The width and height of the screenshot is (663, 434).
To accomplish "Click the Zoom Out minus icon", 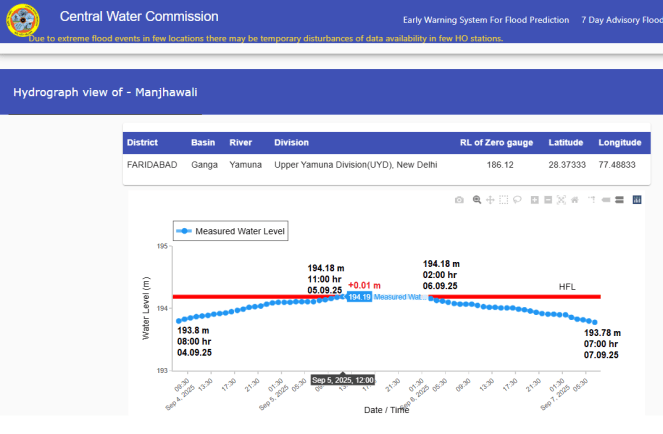I will click(548, 200).
